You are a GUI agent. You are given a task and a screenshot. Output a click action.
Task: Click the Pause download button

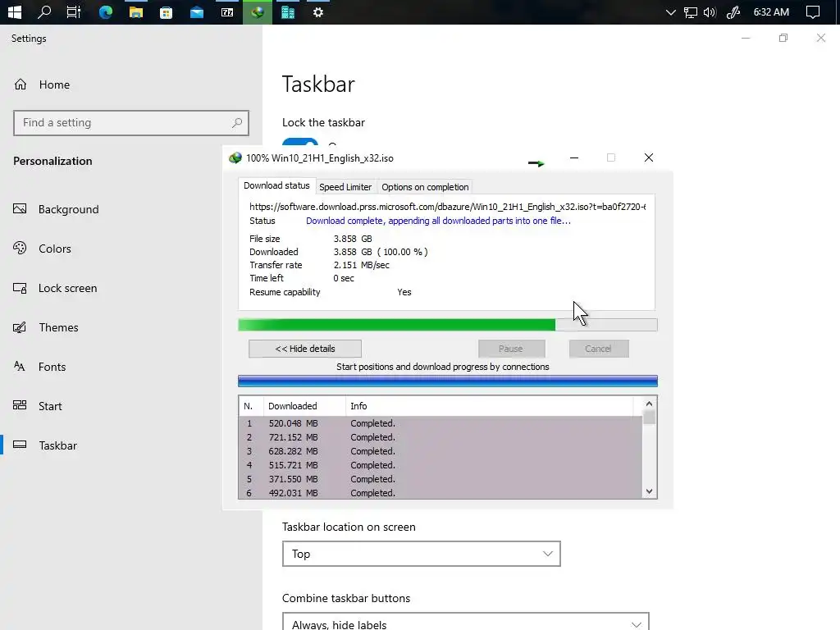coord(511,349)
